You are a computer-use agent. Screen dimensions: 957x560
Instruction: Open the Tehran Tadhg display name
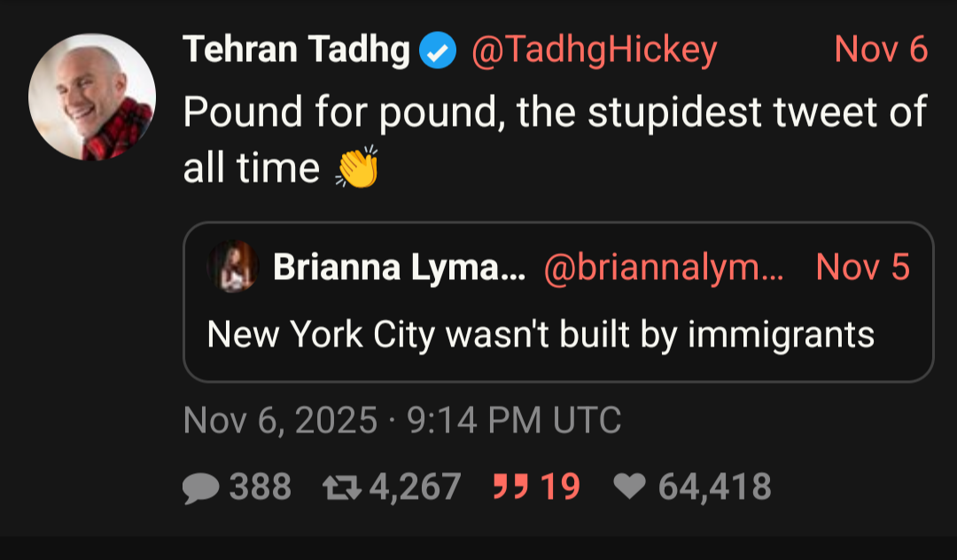click(x=296, y=51)
